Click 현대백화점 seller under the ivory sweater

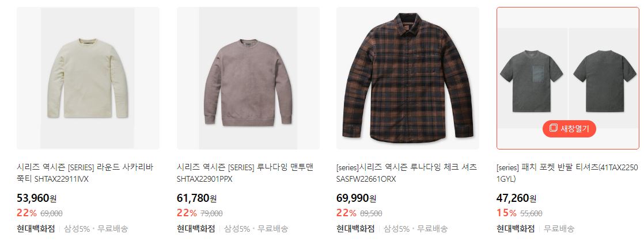pyautogui.click(x=36, y=228)
